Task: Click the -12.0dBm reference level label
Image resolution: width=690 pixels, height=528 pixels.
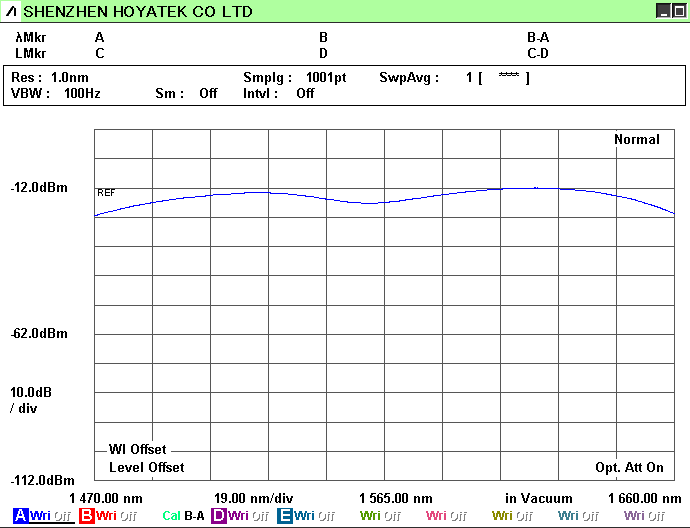Action: coord(39,187)
